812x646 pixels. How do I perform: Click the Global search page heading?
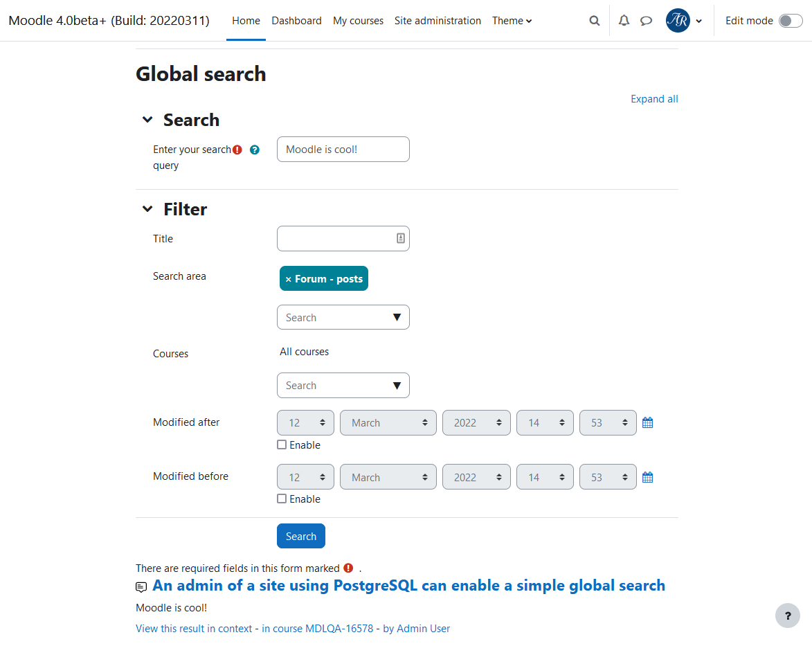pyautogui.click(x=201, y=74)
